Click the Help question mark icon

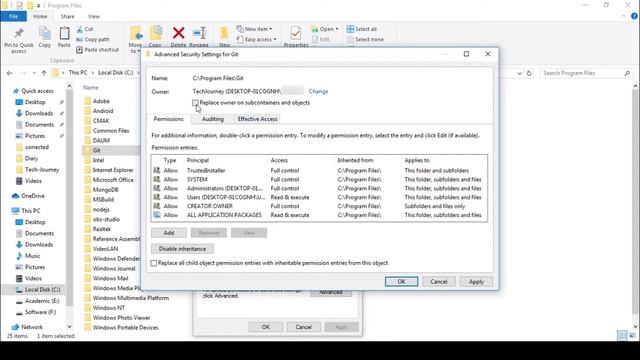(634, 16)
